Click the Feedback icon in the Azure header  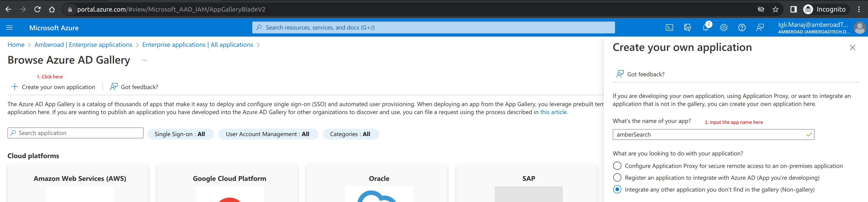click(x=760, y=28)
